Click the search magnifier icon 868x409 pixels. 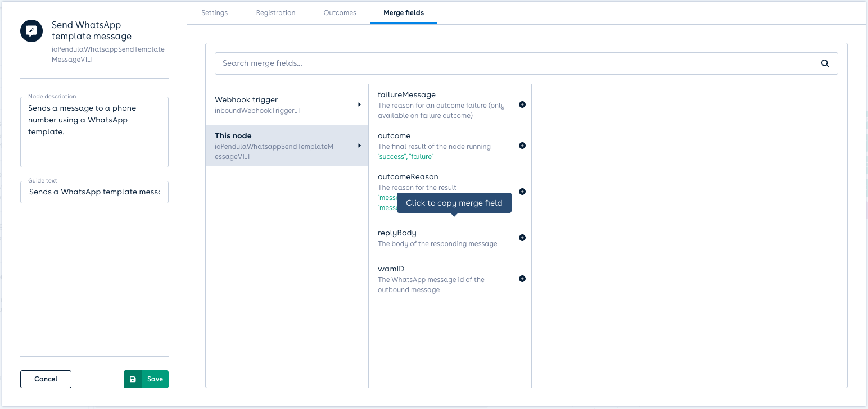pyautogui.click(x=825, y=63)
